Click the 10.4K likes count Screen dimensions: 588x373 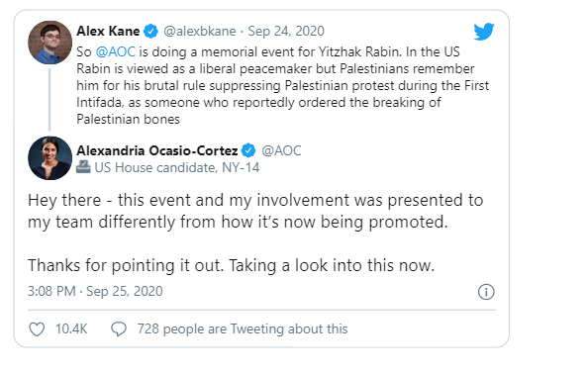71,328
